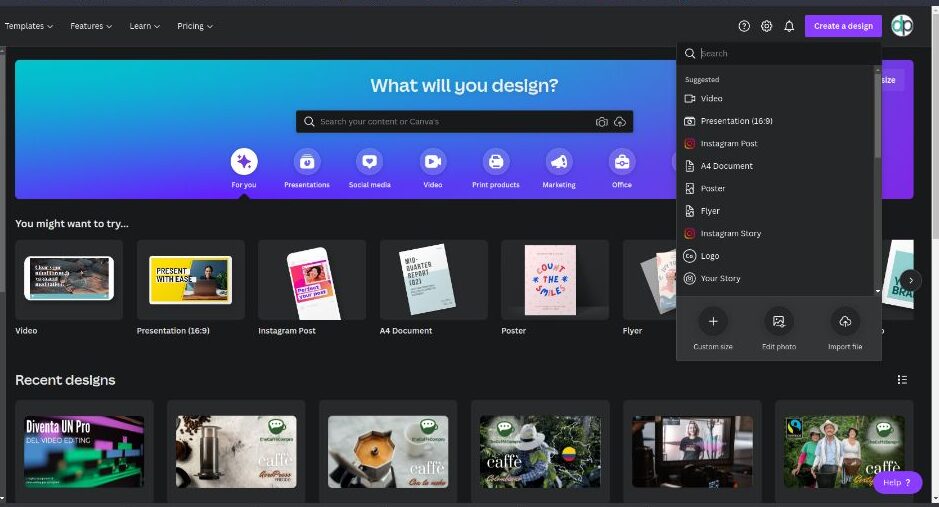Open the Flyer template thumbnail

tap(650, 280)
